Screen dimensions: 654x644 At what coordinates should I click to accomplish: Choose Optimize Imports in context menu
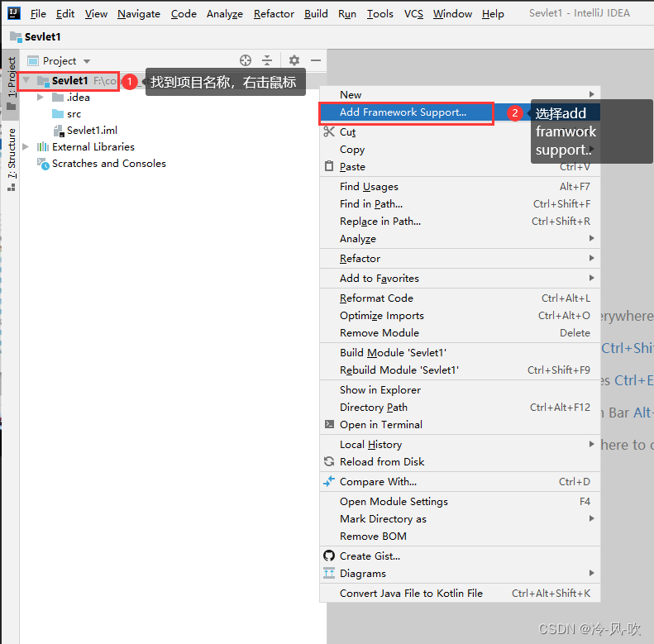pyautogui.click(x=460, y=316)
